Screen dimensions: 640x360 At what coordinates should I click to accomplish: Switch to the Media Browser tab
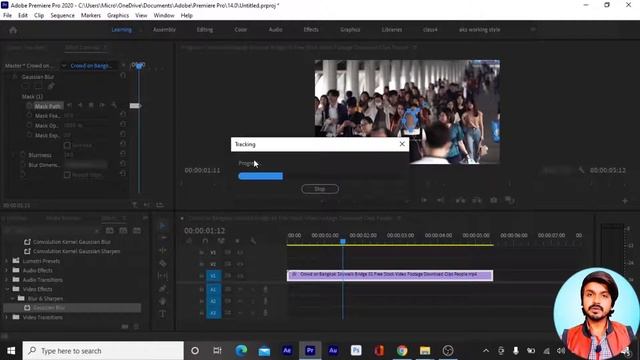click(x=63, y=219)
